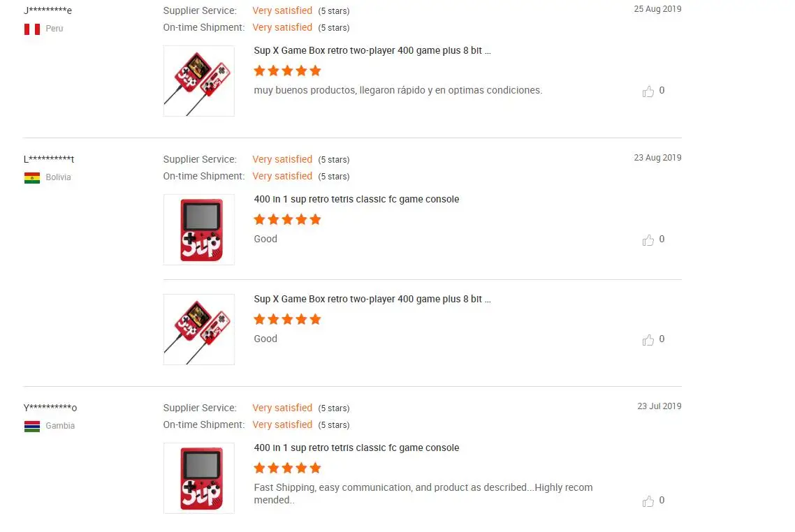Open Bolivia review's two-player Game Box thumbnail
Image resolution: width=795 pixels, height=532 pixels.
pos(198,330)
